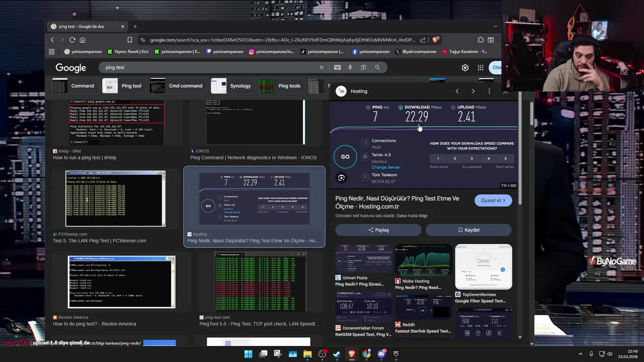Open the 'Daha Fazla Bilgi' link
The height and width of the screenshot is (362, 644).
click(412, 216)
